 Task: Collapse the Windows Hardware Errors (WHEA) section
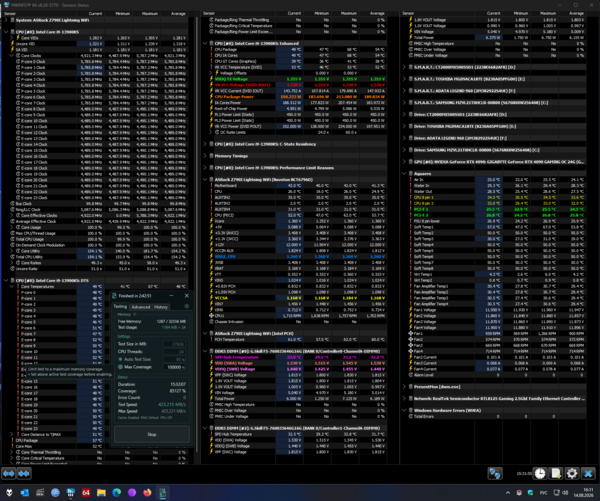click(404, 410)
